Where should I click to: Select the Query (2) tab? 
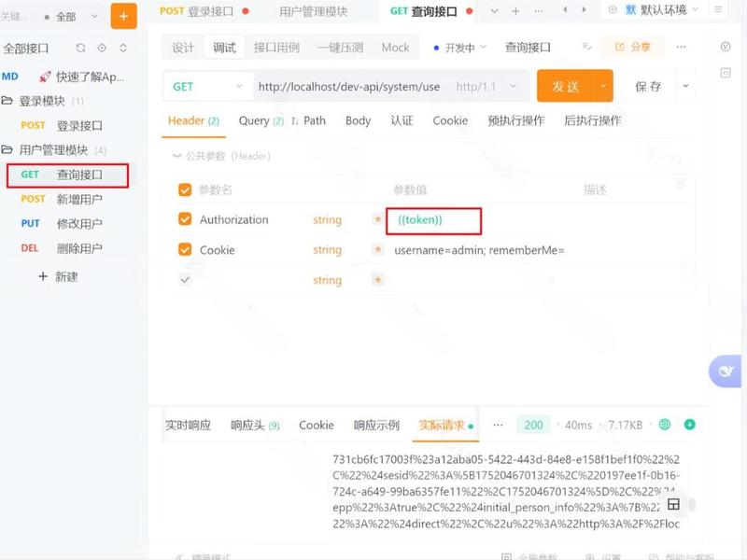[261, 121]
